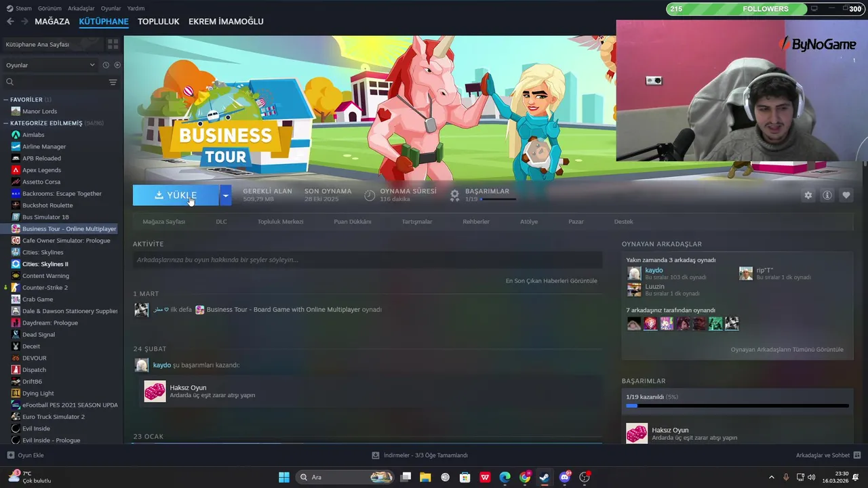Open Arkadaşlar menu

[81, 8]
